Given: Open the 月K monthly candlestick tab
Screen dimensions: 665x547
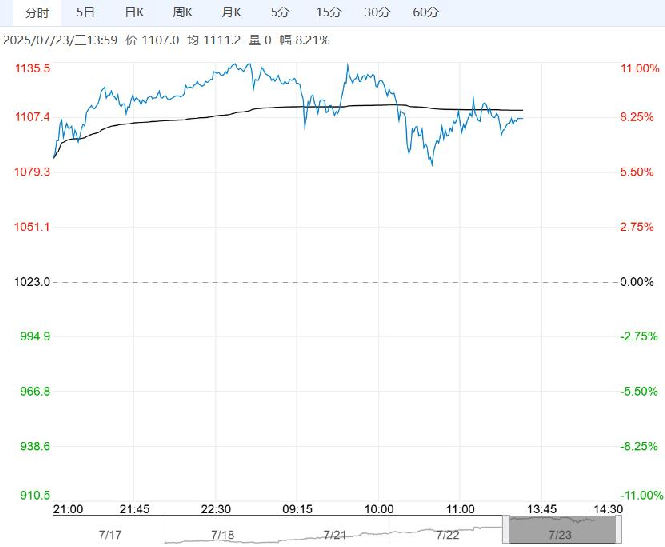Looking at the screenshot, I should point(231,12).
